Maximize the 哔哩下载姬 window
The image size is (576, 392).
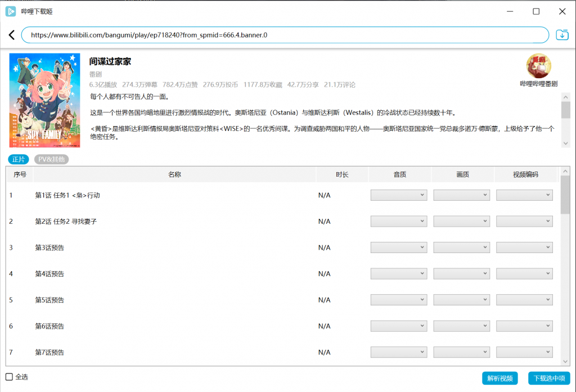536,11
